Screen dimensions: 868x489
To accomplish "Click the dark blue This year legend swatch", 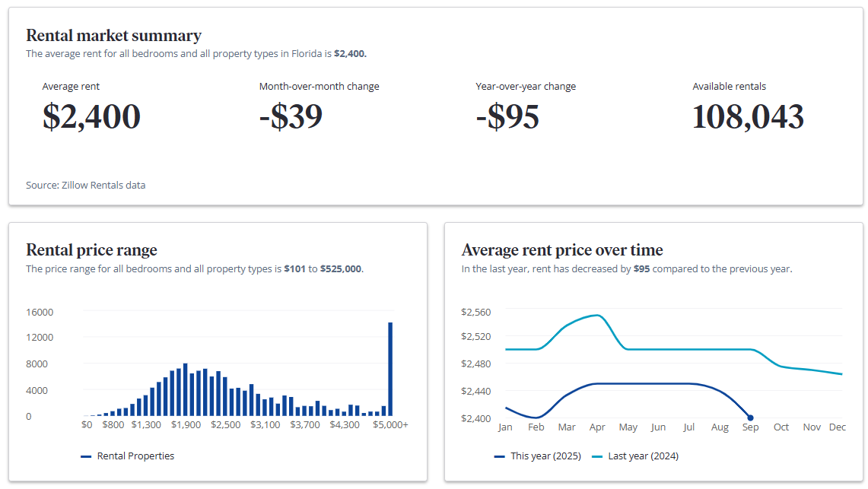I will tap(500, 456).
